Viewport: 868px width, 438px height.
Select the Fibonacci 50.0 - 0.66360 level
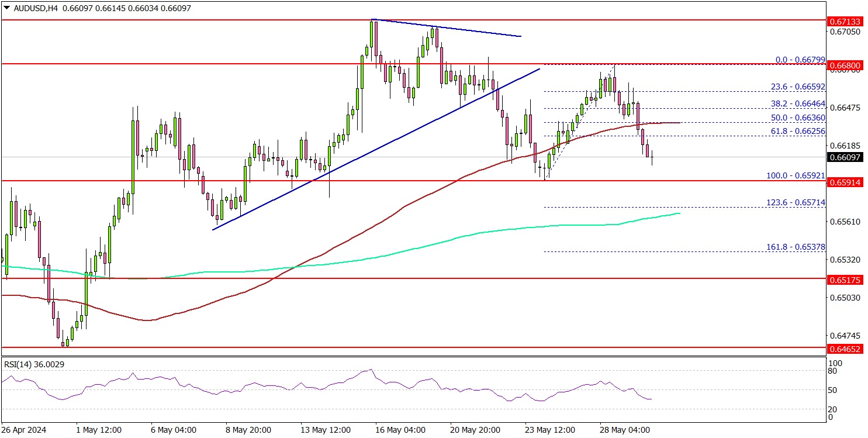pyautogui.click(x=797, y=118)
